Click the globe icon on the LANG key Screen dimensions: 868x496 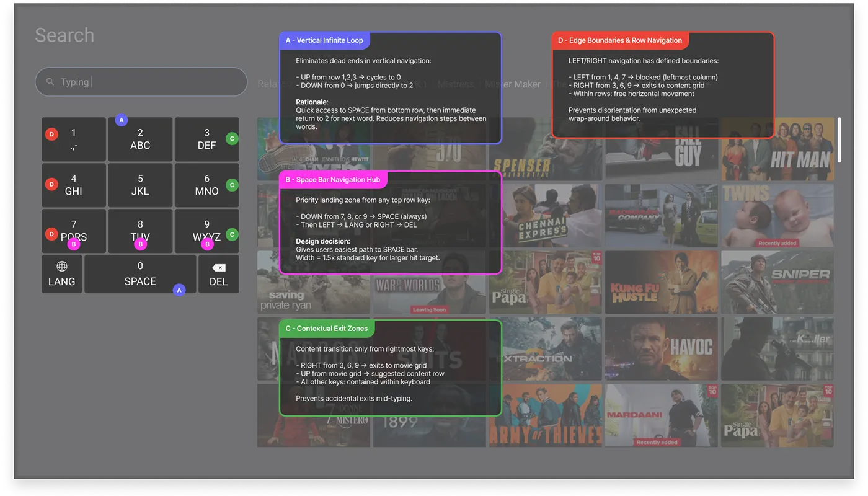coord(61,266)
